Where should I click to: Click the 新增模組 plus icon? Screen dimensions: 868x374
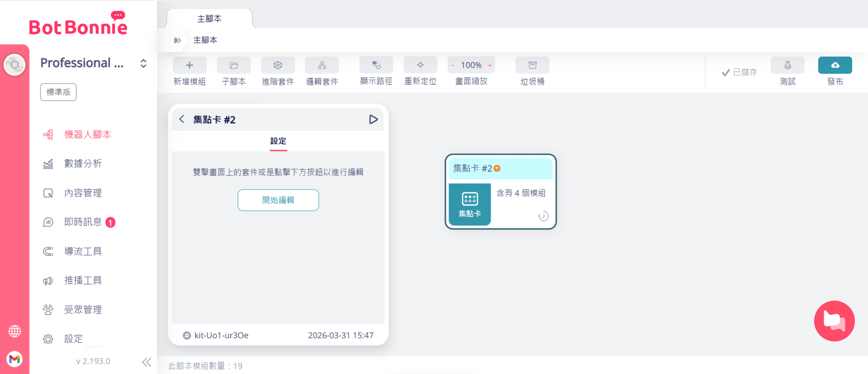coord(189,65)
